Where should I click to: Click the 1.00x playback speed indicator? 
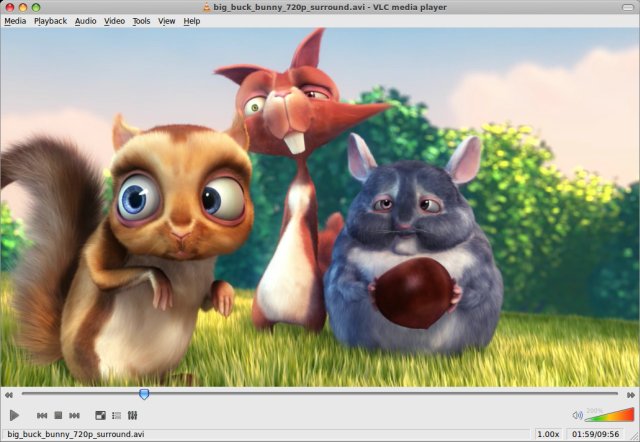pos(548,434)
